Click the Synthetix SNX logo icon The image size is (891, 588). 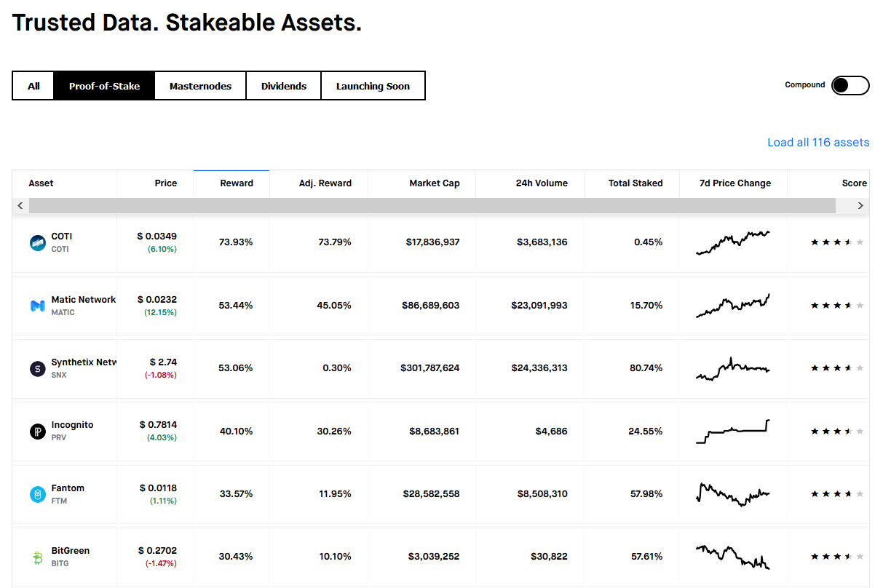[x=38, y=369]
